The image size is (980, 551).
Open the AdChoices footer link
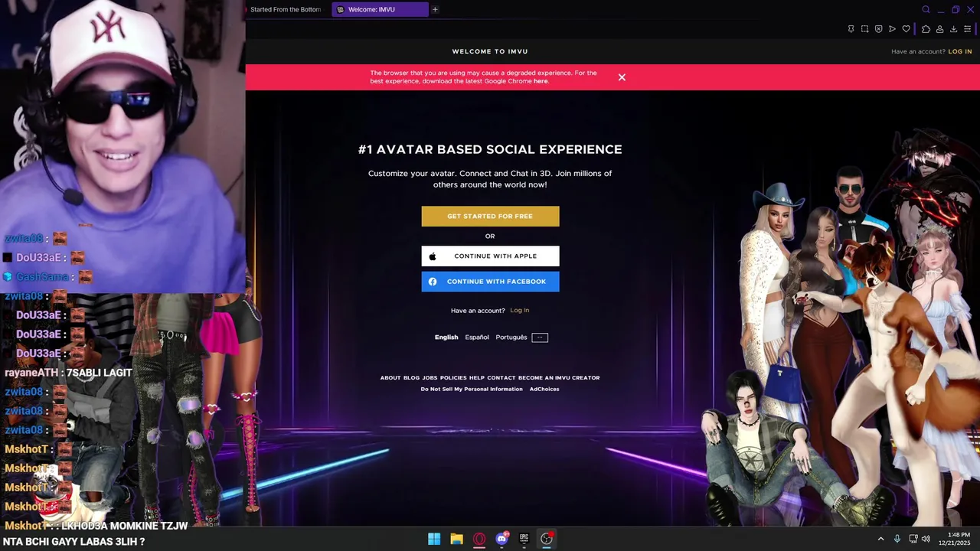point(544,389)
